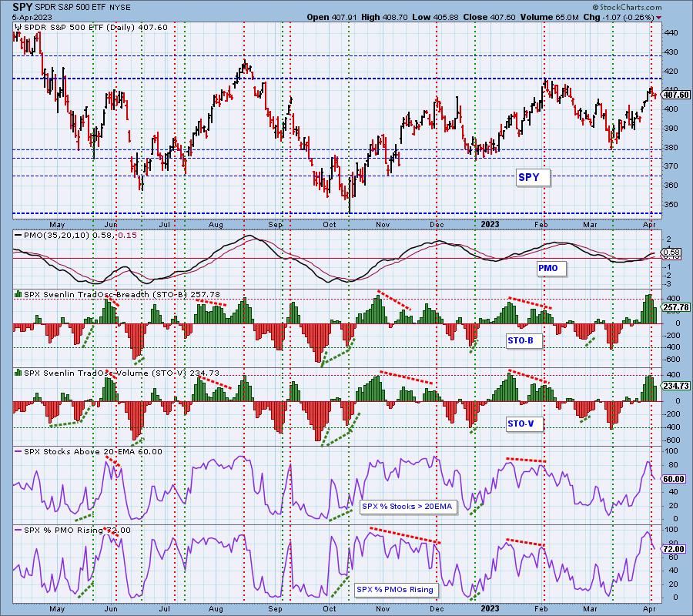Screen dimensions: 693x616
Task: Click the 'High 408.70' value
Action: [384, 18]
